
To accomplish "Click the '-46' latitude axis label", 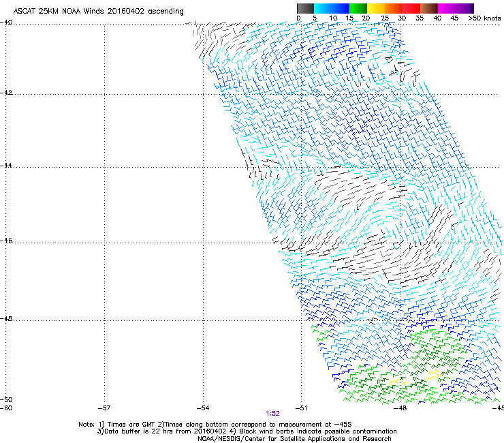I will (6, 241).
